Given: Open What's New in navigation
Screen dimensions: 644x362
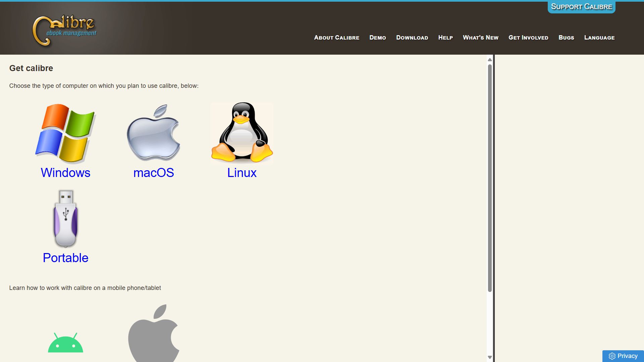Looking at the screenshot, I should [481, 38].
